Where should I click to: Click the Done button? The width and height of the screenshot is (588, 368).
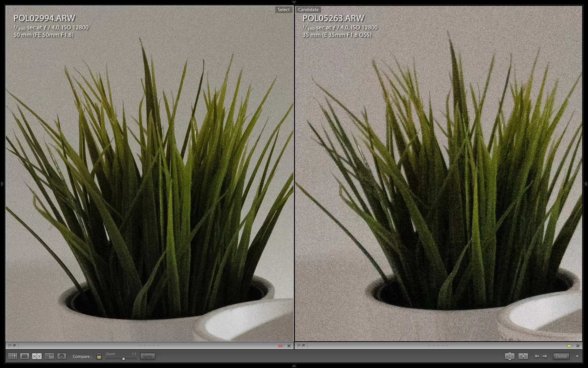coord(561,356)
